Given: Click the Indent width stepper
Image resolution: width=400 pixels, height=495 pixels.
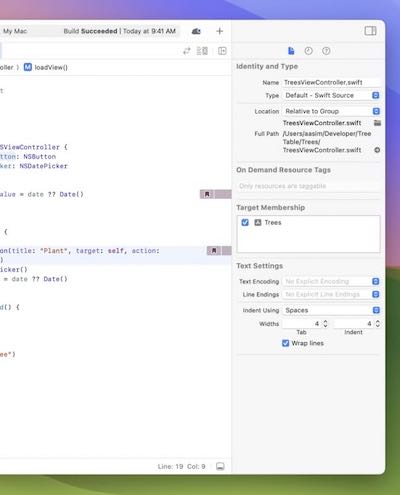Looking at the screenshot, I should pyautogui.click(x=377, y=323).
